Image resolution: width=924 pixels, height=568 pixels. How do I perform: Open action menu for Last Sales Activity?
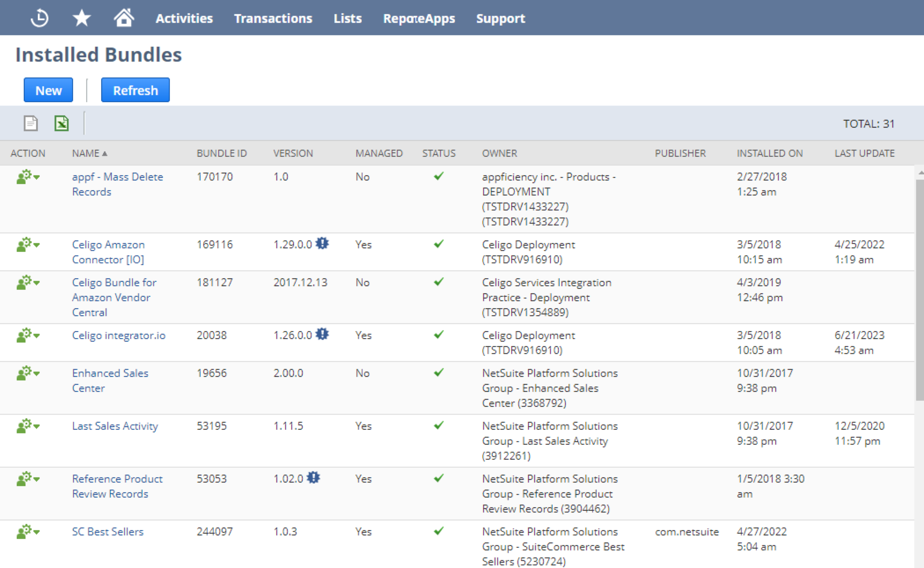(28, 426)
